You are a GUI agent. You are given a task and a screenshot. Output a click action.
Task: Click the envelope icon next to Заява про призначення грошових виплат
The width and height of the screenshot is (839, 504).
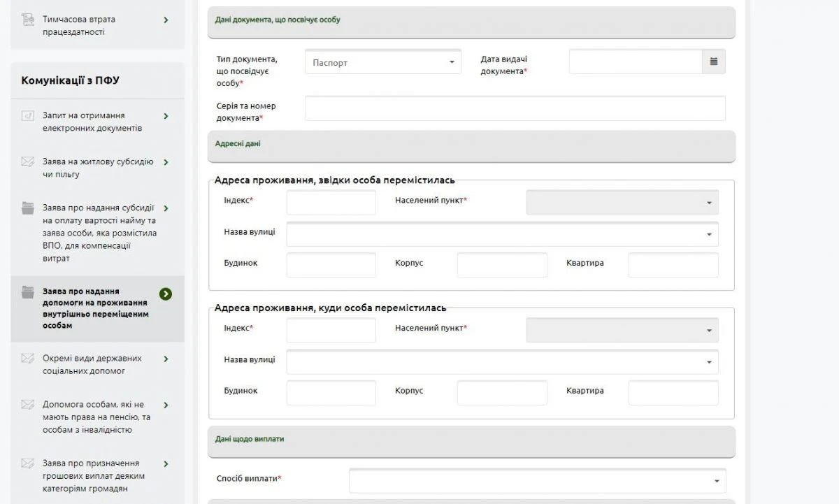tap(27, 463)
